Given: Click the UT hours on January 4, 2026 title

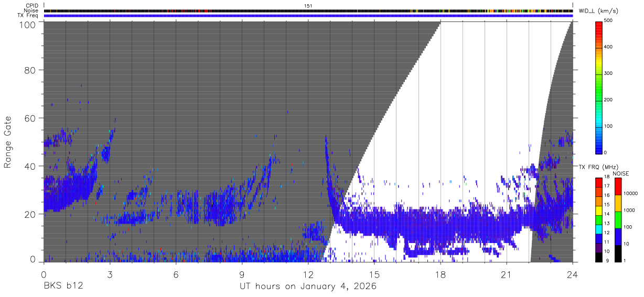Looking at the screenshot, I should pos(308,287).
